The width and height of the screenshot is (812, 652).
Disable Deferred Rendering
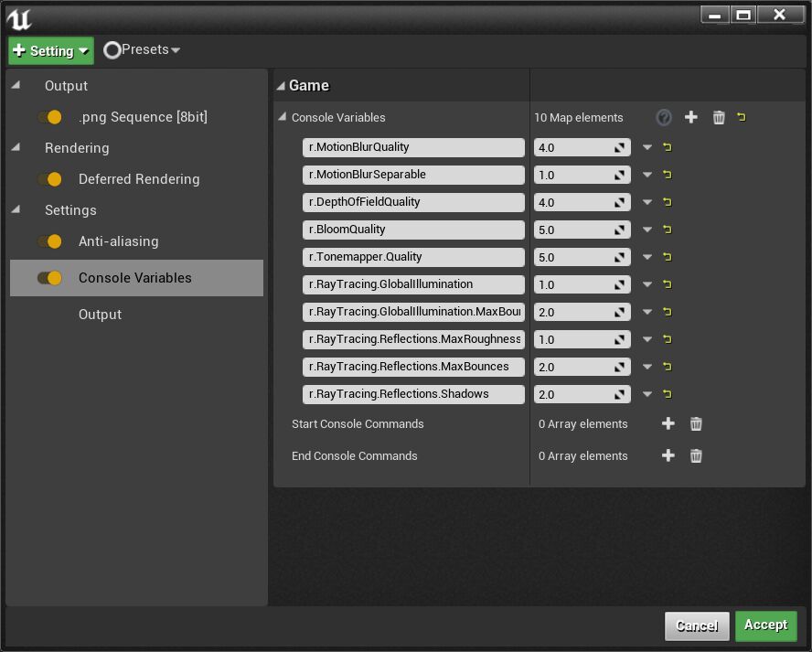[x=52, y=179]
